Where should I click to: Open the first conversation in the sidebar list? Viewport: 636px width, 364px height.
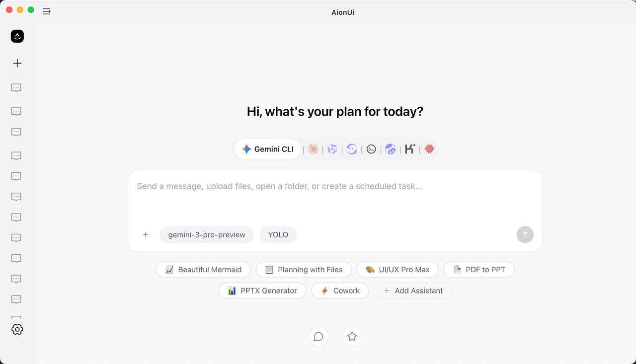click(16, 87)
